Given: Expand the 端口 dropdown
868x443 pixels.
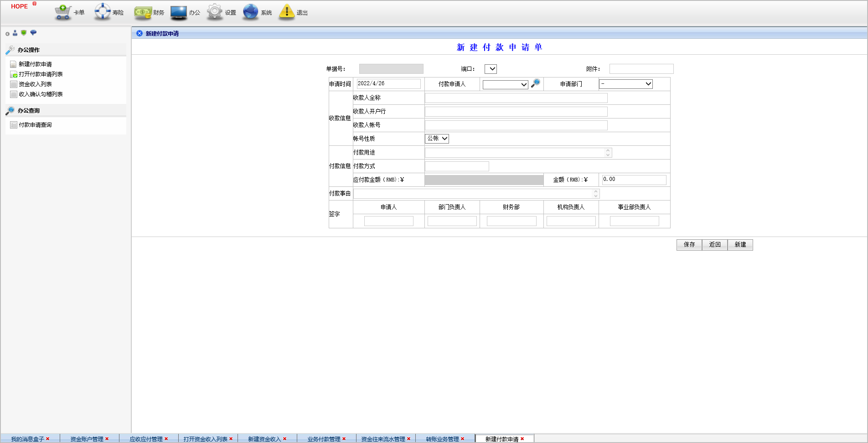Looking at the screenshot, I should [x=491, y=69].
